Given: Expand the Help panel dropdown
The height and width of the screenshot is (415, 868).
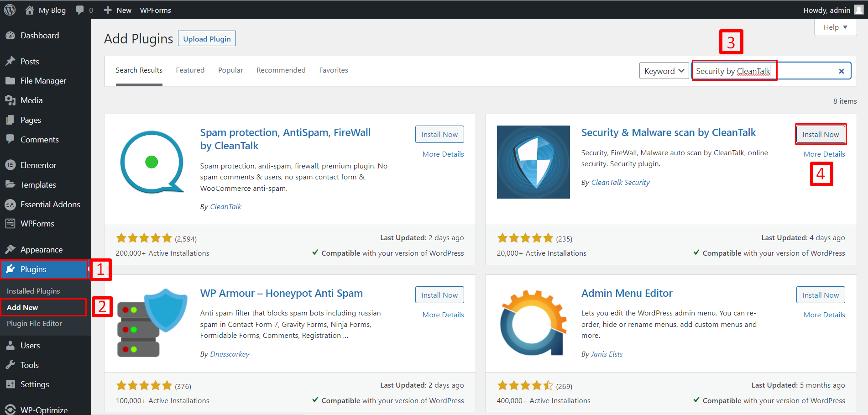Looking at the screenshot, I should [835, 27].
